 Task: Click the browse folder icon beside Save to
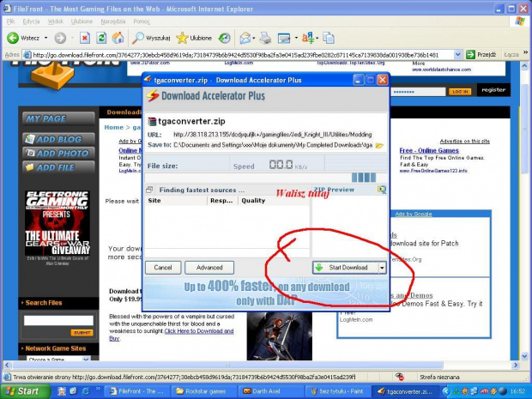coord(379,145)
